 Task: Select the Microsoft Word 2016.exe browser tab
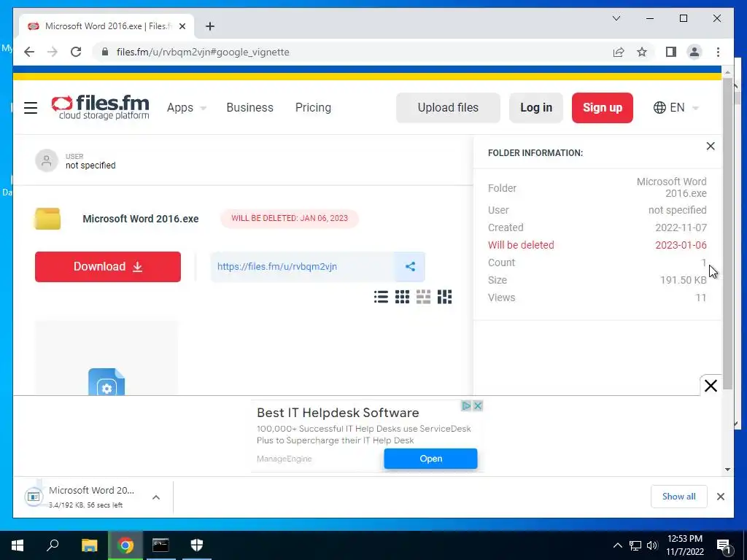point(107,26)
